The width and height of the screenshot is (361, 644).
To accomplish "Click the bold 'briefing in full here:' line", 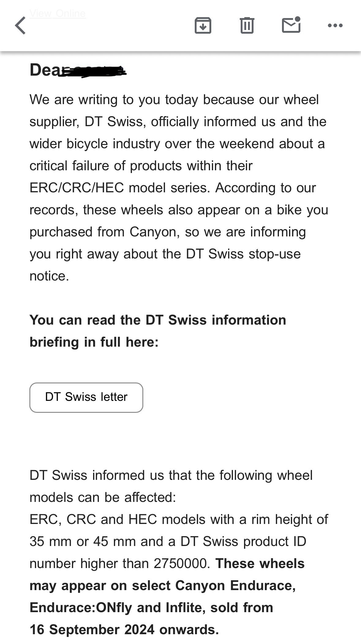I will (94, 342).
